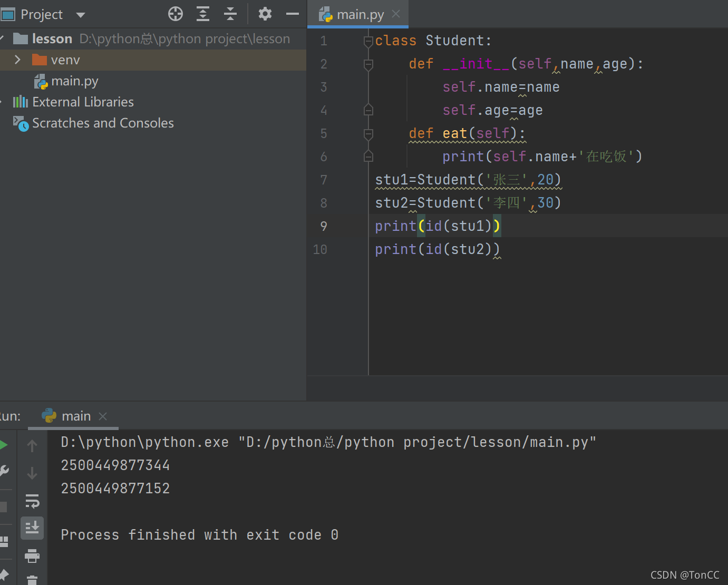
Task: Select main.py in the project tree
Action: click(x=66, y=81)
